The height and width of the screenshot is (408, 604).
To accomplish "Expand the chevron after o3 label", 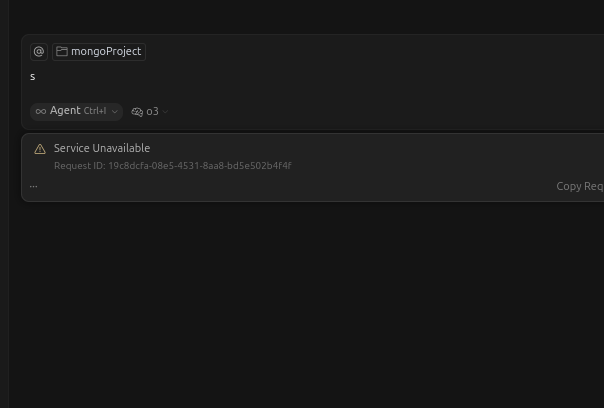I will (165, 112).
